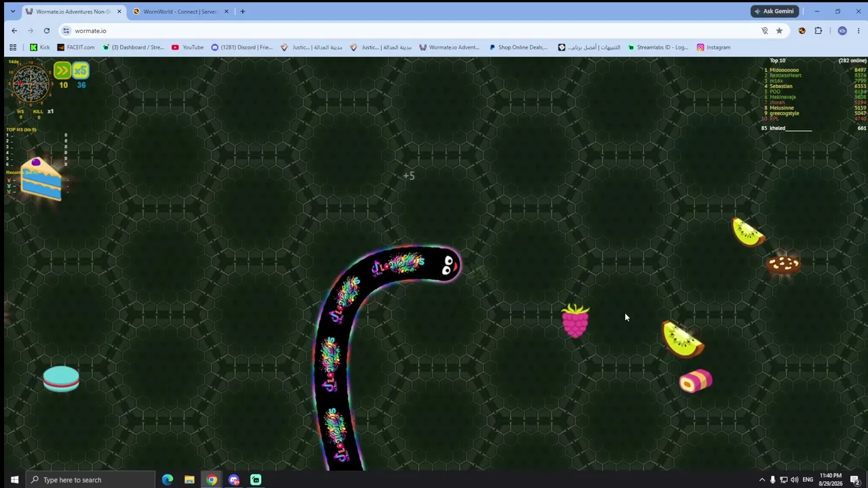Open the Extensions puzzle menu
This screenshot has width=868, height=488.
pos(818,30)
